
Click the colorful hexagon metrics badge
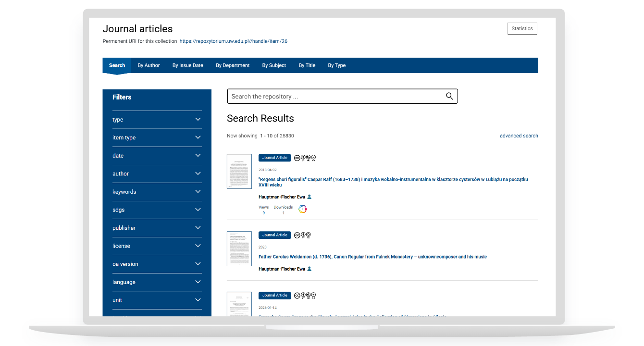click(302, 209)
